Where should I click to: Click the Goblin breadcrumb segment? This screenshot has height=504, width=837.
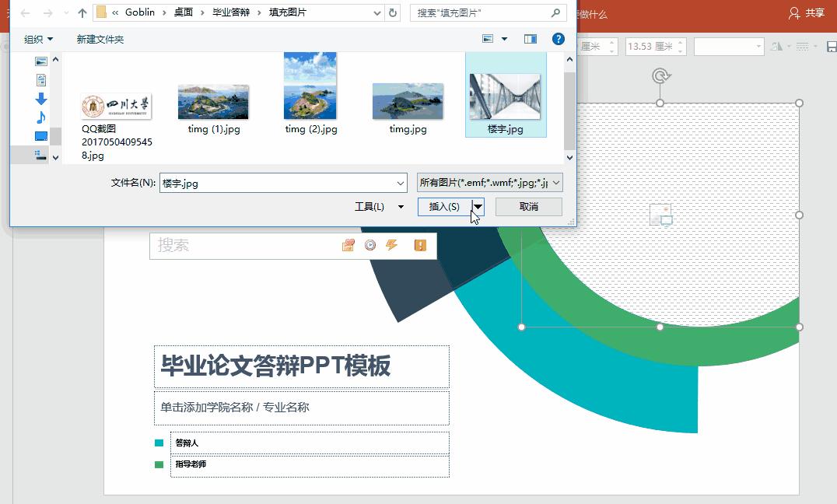click(x=140, y=12)
